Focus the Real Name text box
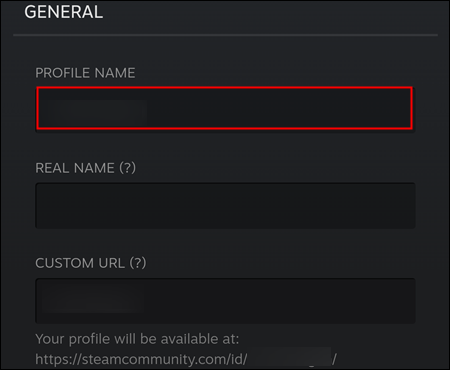The width and height of the screenshot is (450, 370). pyautogui.click(x=225, y=205)
